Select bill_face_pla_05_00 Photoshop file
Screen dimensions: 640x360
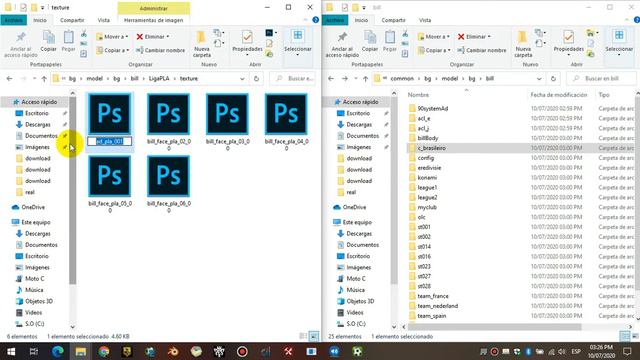(110, 176)
